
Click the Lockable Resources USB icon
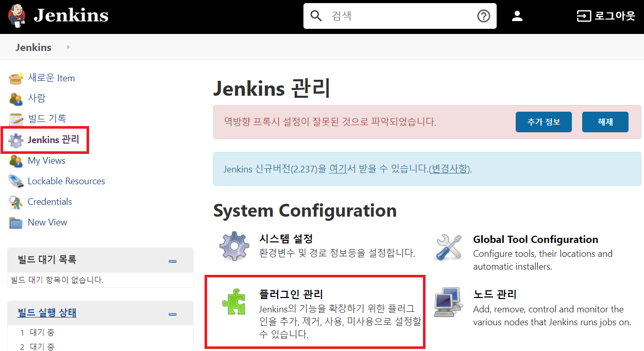point(16,181)
